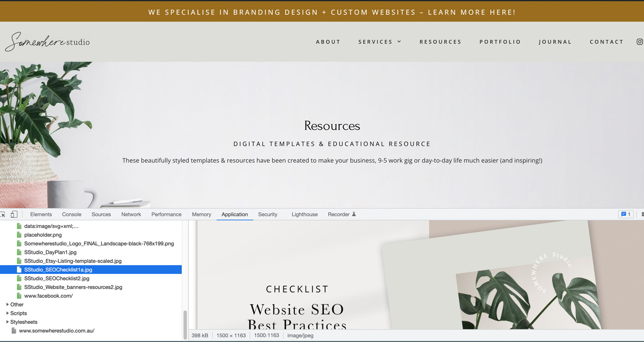Image resolution: width=644 pixels, height=342 pixels.
Task: Select data:image/svg+xml resource
Action: [x=52, y=226]
